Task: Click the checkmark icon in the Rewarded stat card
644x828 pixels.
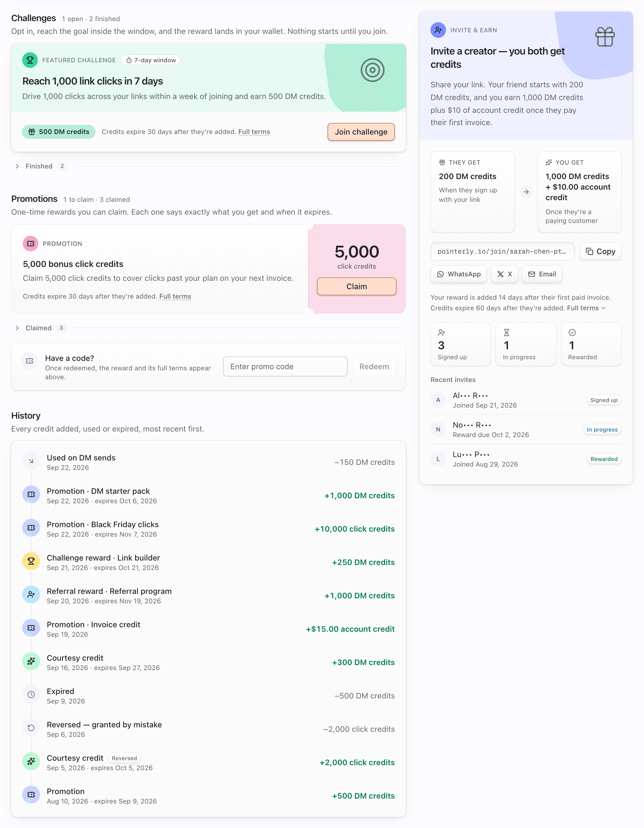Action: pos(572,333)
